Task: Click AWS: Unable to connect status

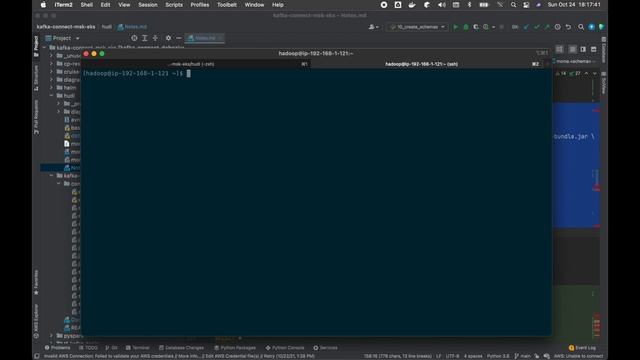Action: [578, 356]
